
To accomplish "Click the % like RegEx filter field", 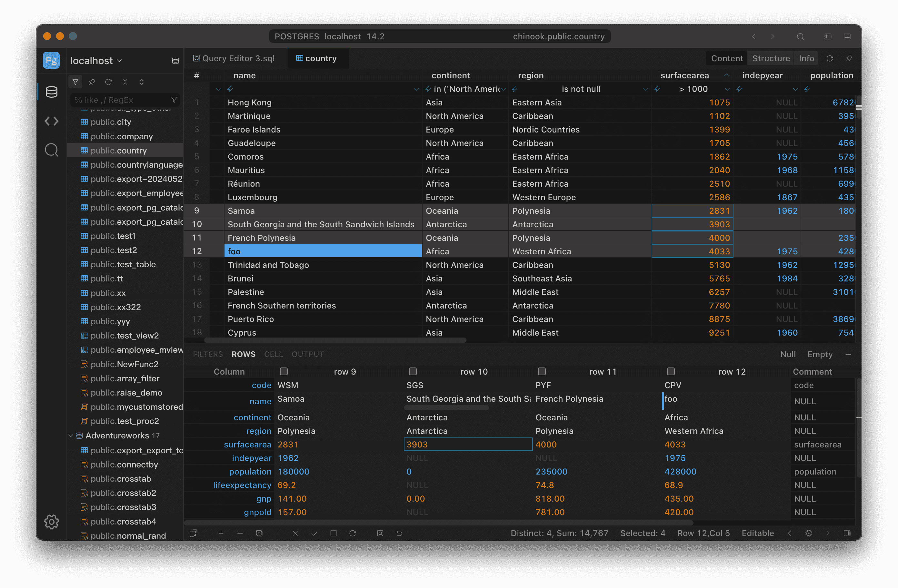I will coord(123,100).
